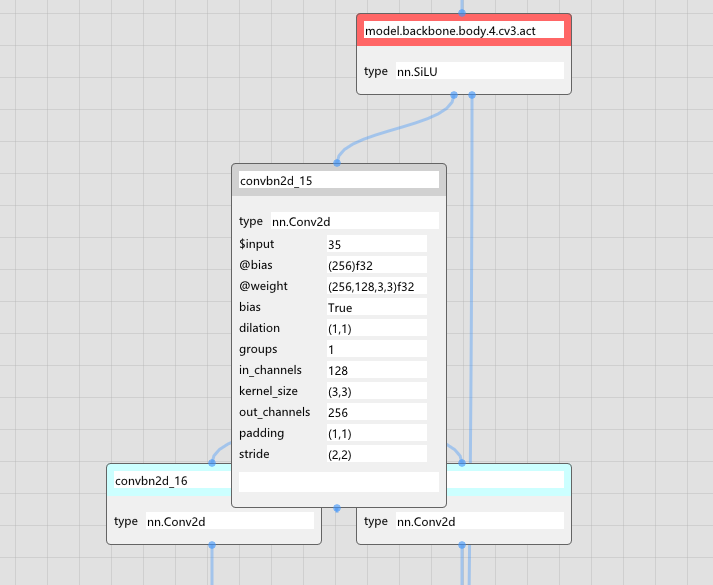Select the groups value 1
The image size is (713, 585).
point(377,349)
